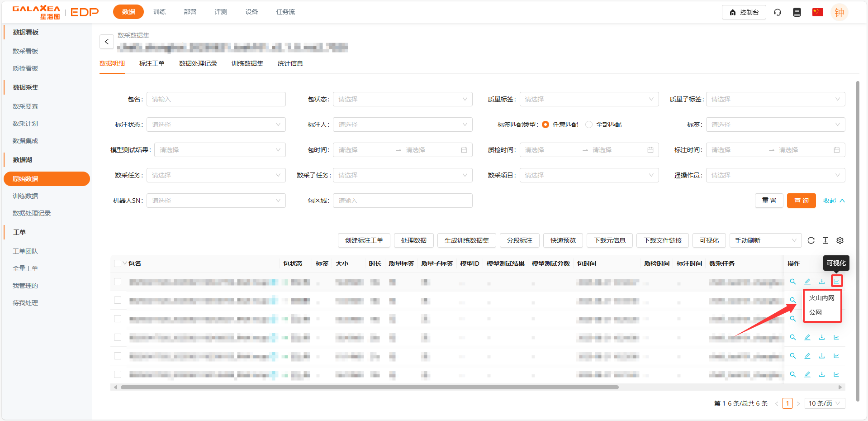Click the refresh icon above the table
868x421 pixels.
click(811, 240)
